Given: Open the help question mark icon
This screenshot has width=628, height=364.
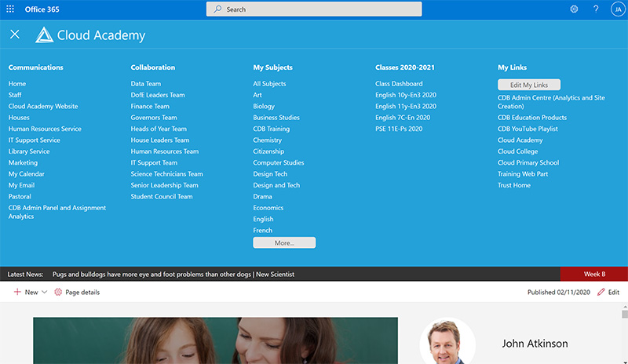Looking at the screenshot, I should point(596,9).
